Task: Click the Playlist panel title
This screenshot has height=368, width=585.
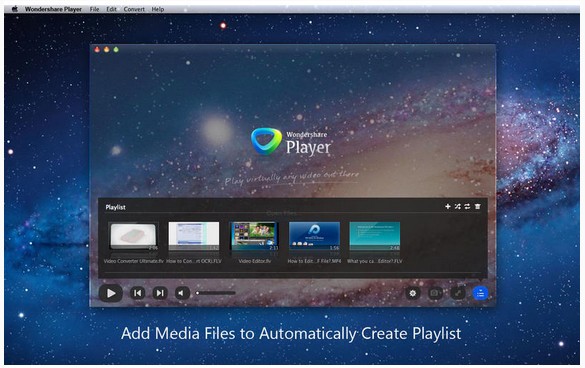Action: 115,207
